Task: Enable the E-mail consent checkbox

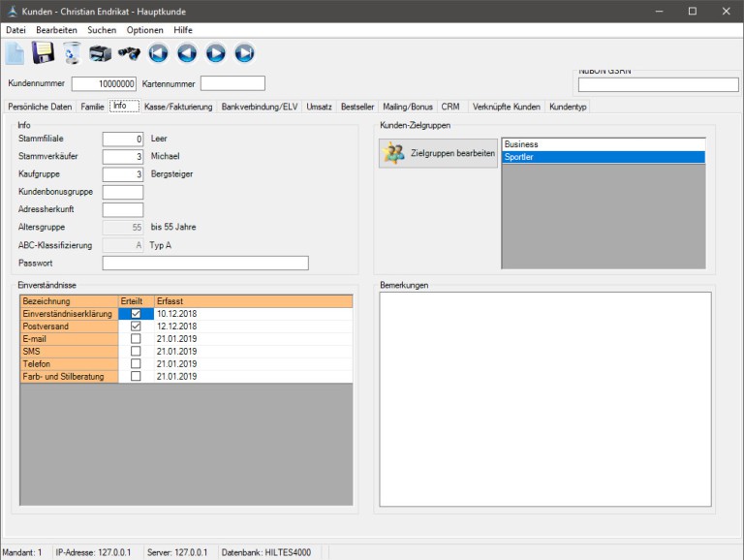Action: [136, 339]
